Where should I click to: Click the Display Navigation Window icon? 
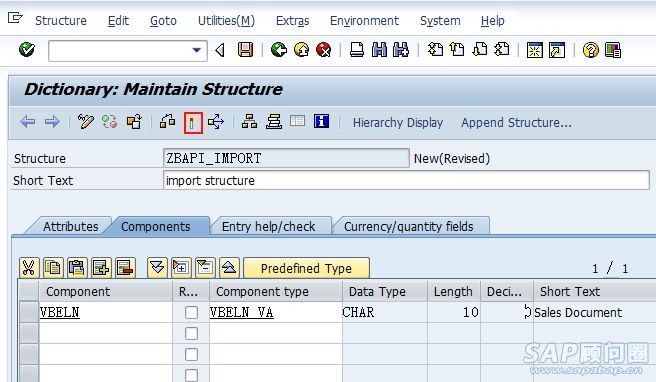coord(274,122)
